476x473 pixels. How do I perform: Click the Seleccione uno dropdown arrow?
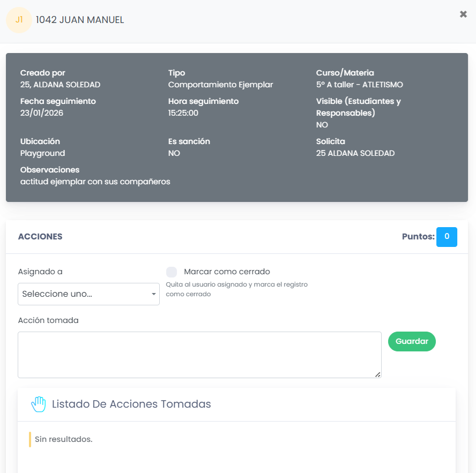click(x=154, y=294)
